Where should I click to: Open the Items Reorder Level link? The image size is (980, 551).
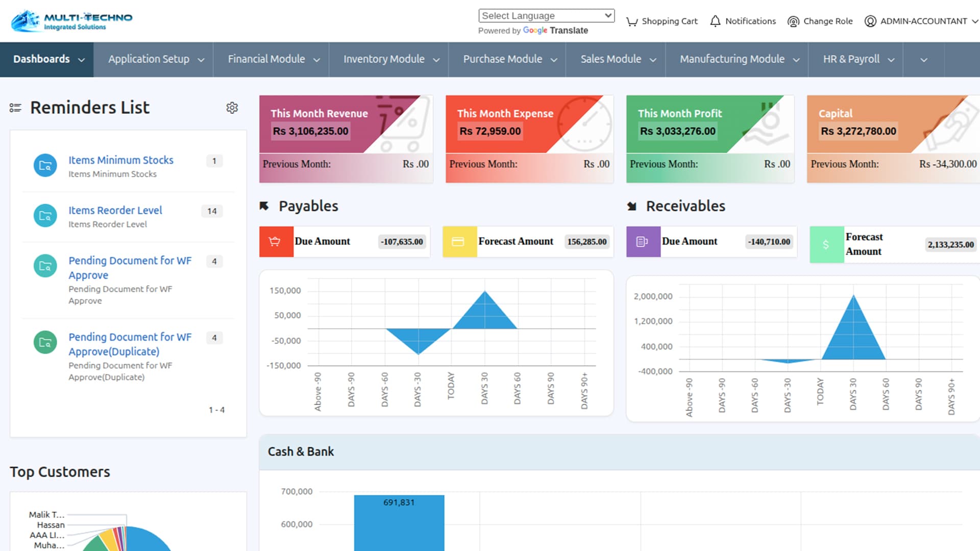pyautogui.click(x=115, y=210)
